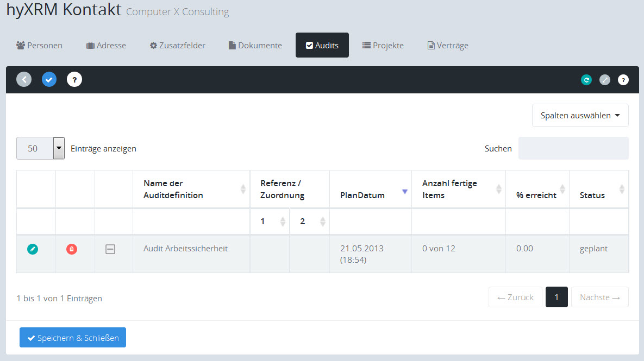This screenshot has width=644, height=361.
Task: Open the Spalten auswählen dropdown
Action: tap(580, 116)
